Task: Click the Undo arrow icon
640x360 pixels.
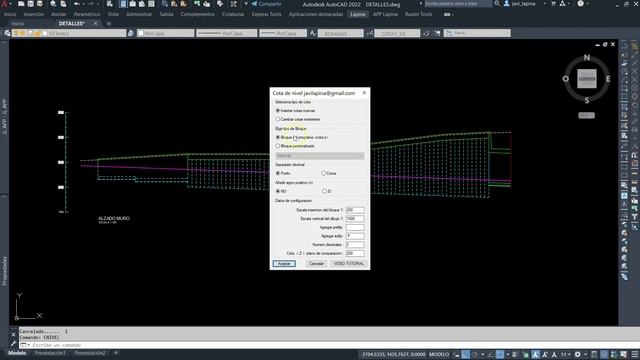Action: pos(77,4)
